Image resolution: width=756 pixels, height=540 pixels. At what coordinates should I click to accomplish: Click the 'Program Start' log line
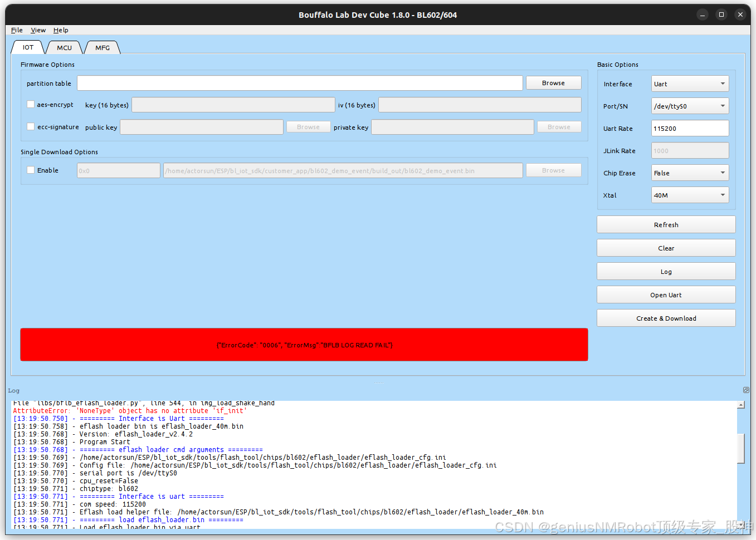click(x=71, y=442)
